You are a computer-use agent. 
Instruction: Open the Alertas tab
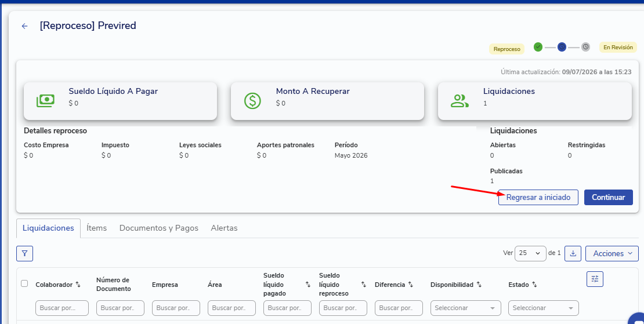click(225, 228)
